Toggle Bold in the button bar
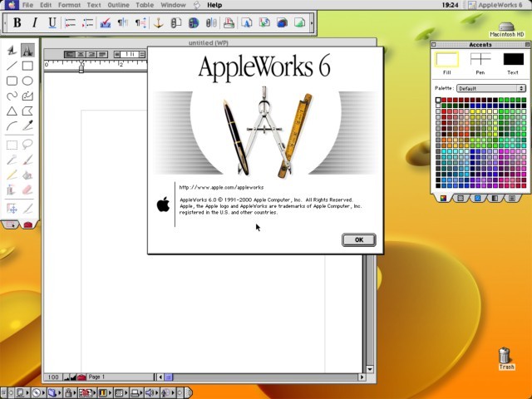 [x=17, y=22]
